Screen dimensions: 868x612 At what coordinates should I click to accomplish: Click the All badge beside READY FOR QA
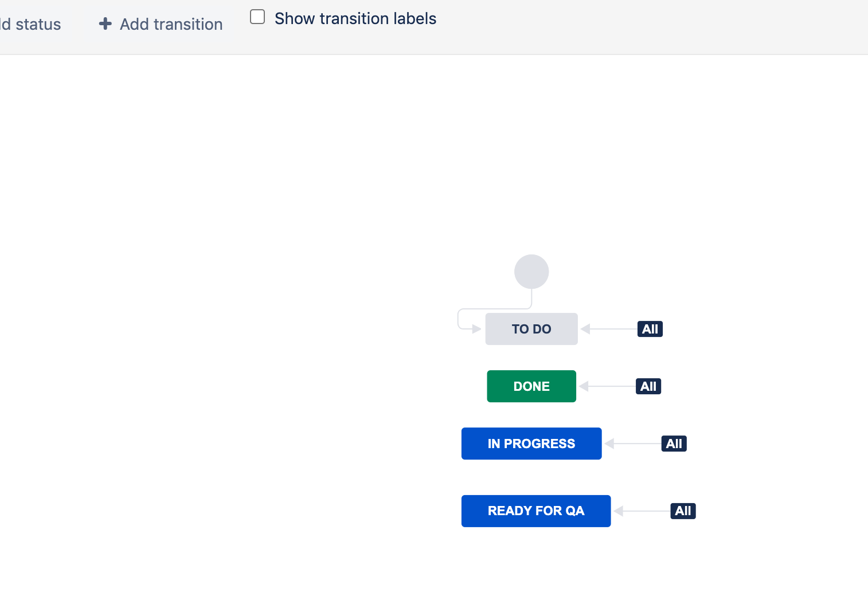coord(683,511)
